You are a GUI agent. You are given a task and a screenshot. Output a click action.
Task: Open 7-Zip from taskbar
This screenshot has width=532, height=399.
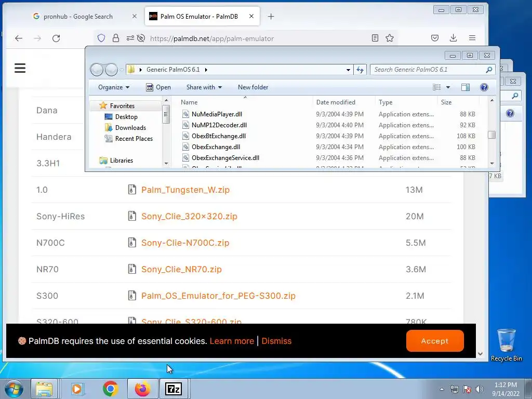point(174,389)
